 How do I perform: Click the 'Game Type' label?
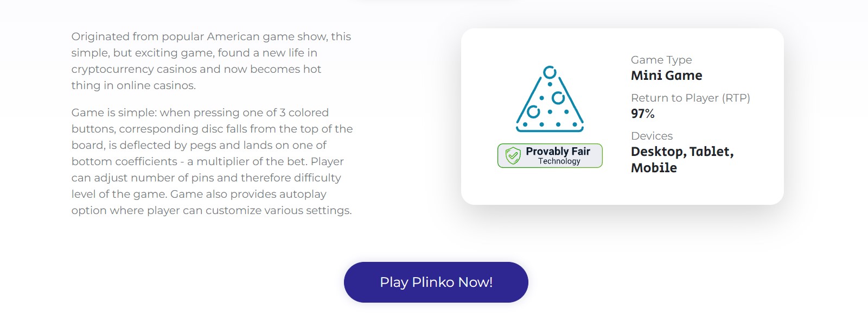point(661,60)
